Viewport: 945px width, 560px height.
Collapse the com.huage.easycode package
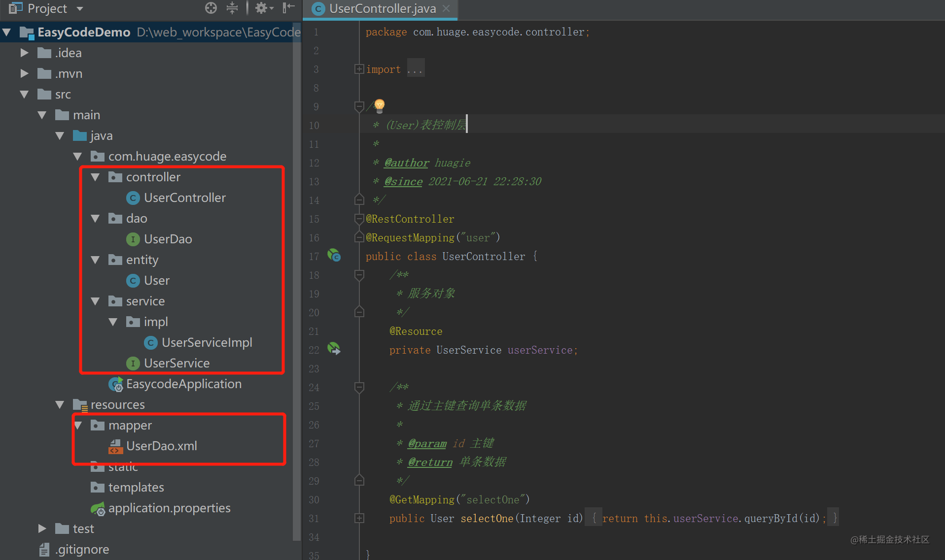point(77,156)
